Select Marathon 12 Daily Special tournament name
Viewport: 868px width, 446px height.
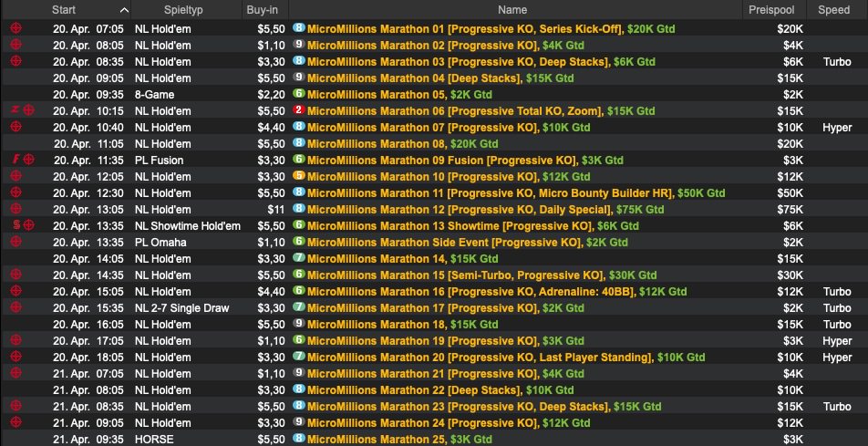pyautogui.click(x=485, y=209)
